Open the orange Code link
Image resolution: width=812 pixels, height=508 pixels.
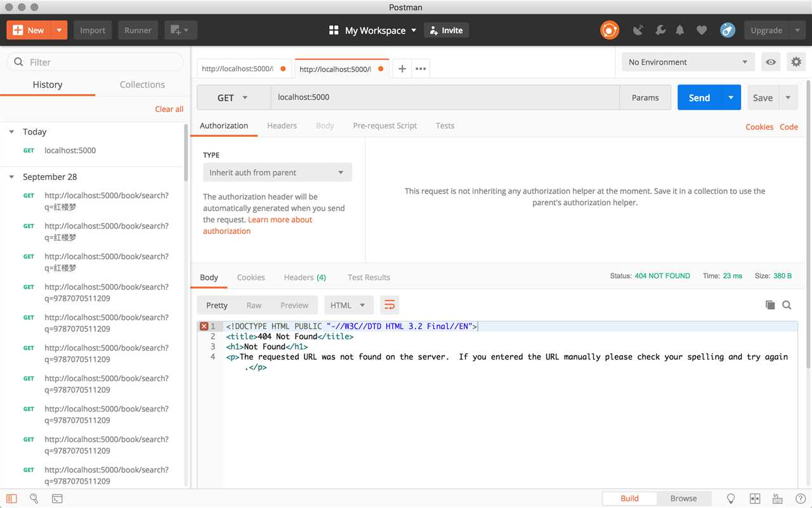[789, 127]
